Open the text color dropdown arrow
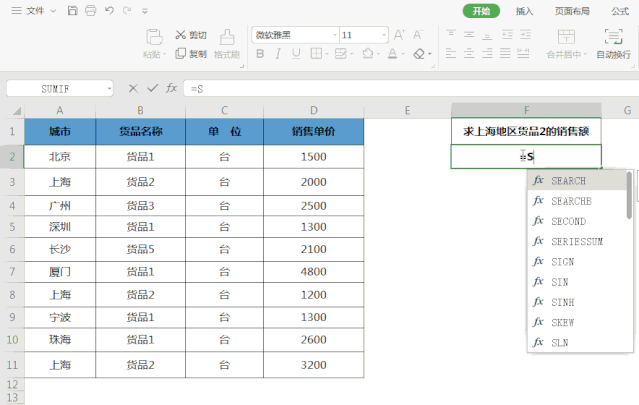This screenshot has height=405, width=639. pos(403,54)
